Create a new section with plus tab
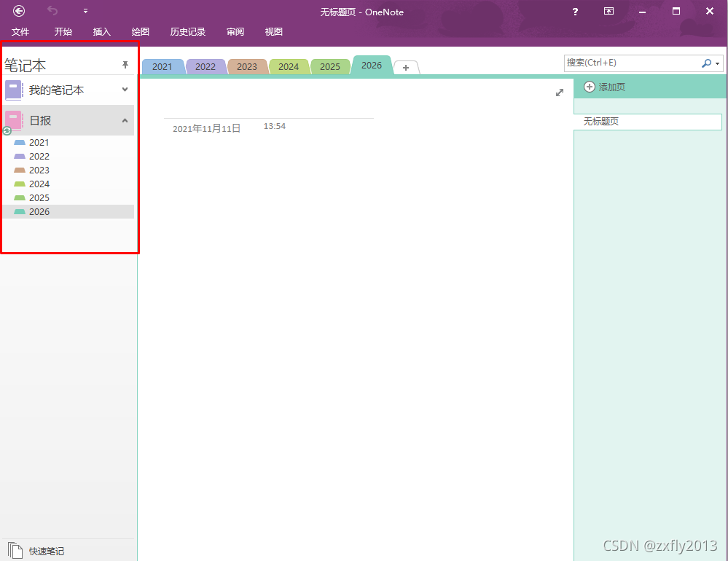The image size is (728, 561). pyautogui.click(x=406, y=68)
